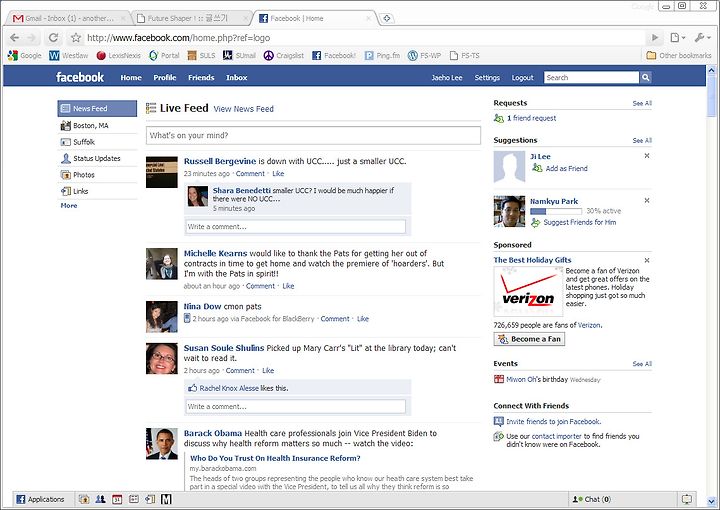Viewport: 720px width, 510px height.
Task: Open the FS-TS bookmark
Action: tap(465, 56)
